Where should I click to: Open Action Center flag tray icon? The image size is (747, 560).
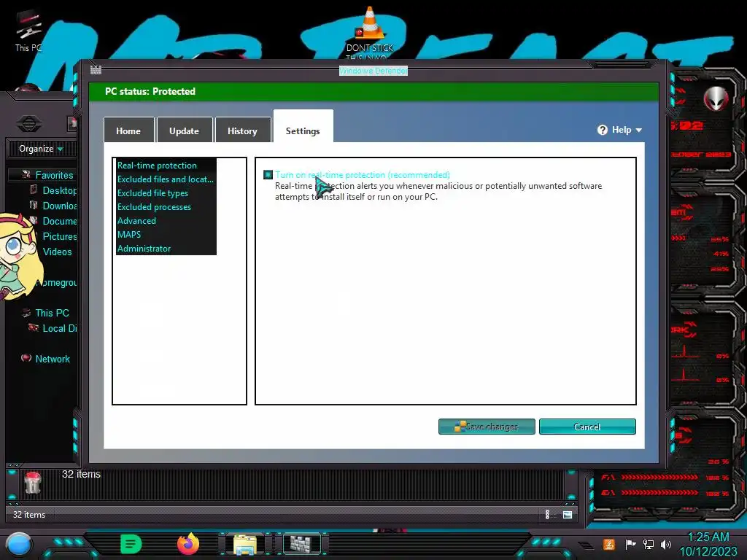coord(630,544)
